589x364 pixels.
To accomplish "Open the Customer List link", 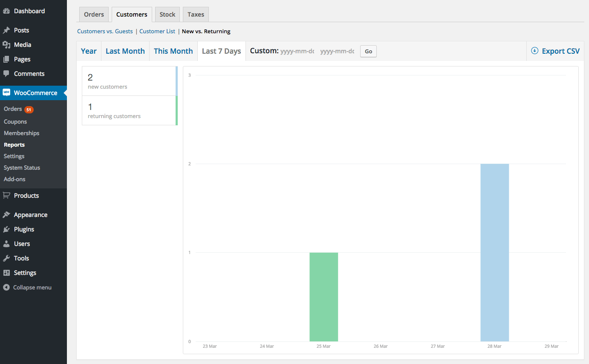I will click(x=157, y=31).
